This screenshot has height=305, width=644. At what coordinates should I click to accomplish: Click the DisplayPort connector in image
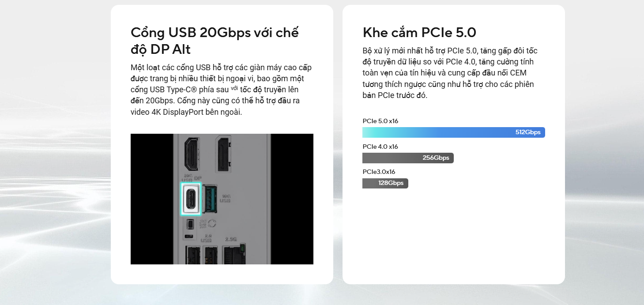click(224, 154)
